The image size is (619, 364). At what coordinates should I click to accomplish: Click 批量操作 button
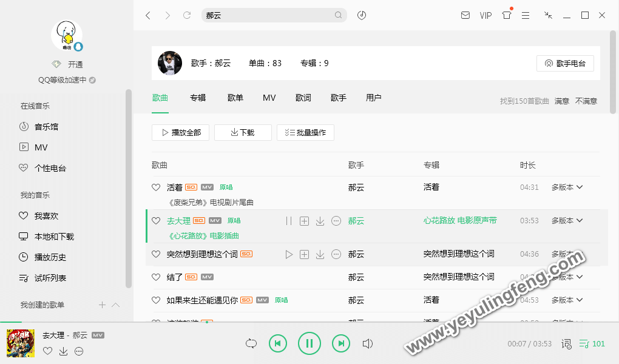tap(305, 133)
